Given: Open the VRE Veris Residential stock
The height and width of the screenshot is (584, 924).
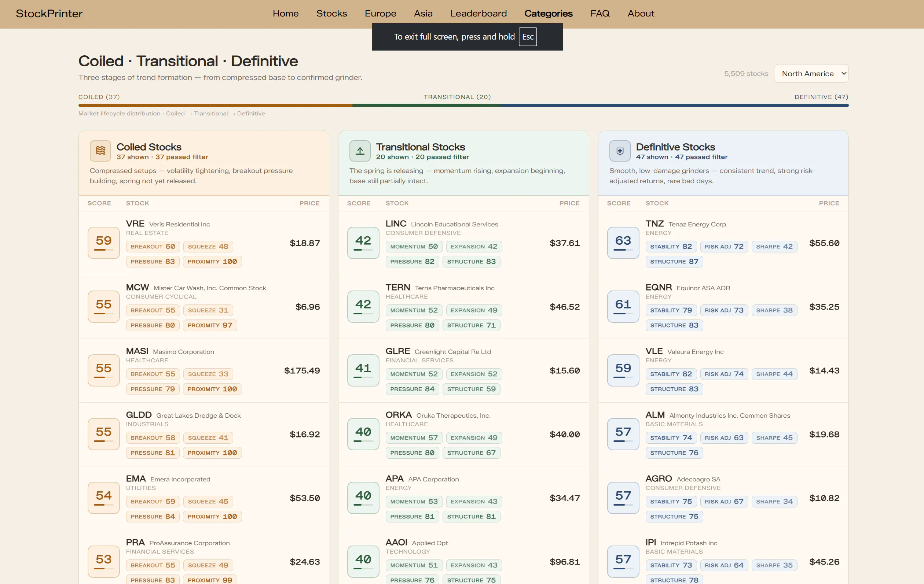Looking at the screenshot, I should tap(204, 243).
